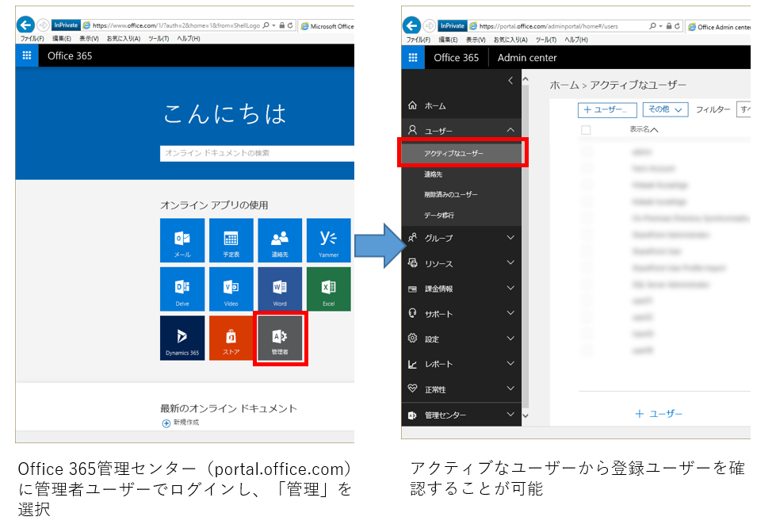The height and width of the screenshot is (532, 776).
Task: Expand the 設定 section chevron
Action: (x=510, y=338)
